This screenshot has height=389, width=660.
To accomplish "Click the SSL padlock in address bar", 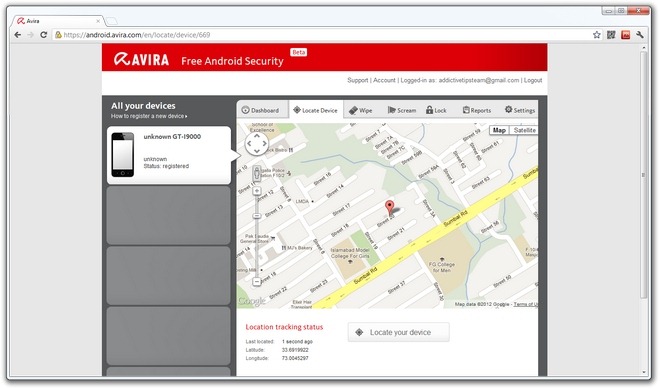I will pyautogui.click(x=59, y=35).
